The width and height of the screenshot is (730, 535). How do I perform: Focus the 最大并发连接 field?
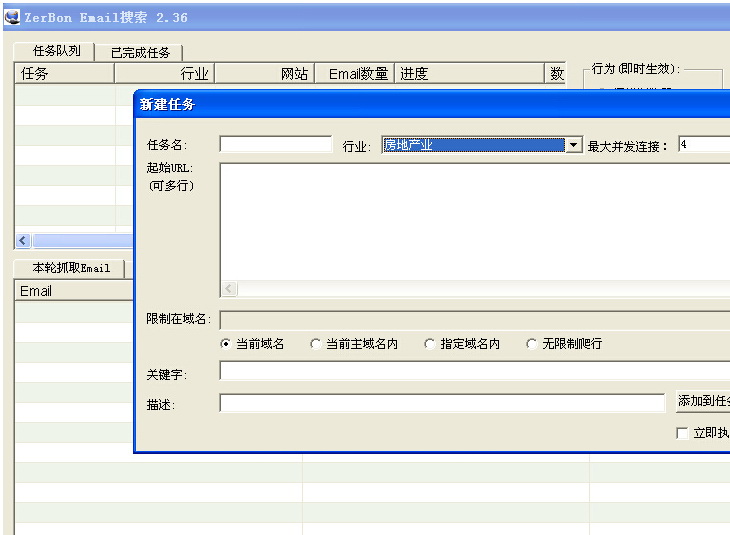point(704,144)
